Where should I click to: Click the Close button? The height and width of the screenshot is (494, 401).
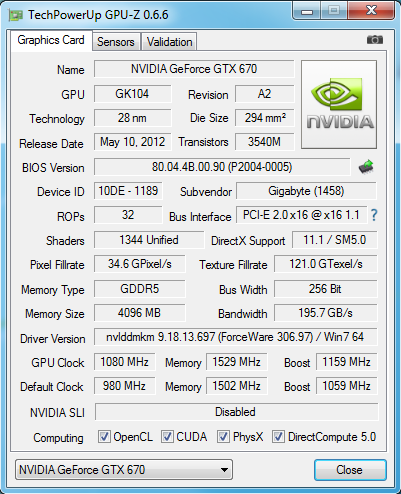350,470
